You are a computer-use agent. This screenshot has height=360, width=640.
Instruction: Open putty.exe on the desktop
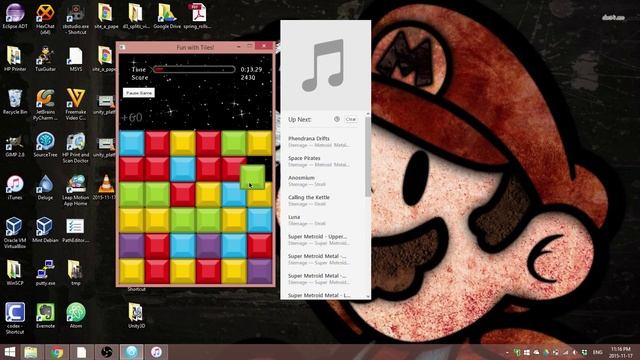coord(45,273)
